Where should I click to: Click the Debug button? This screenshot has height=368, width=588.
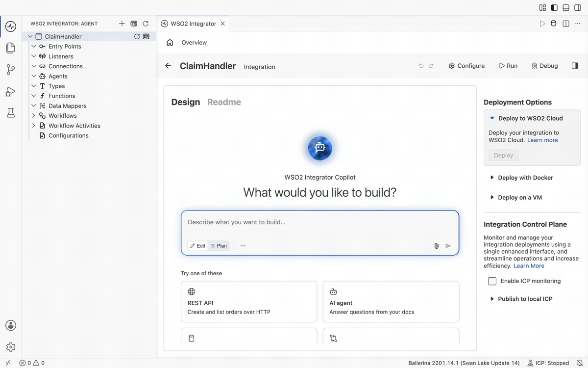pyautogui.click(x=545, y=66)
